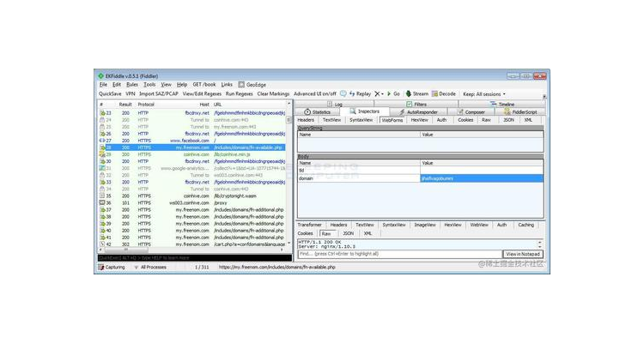Switch to request Headers inspector tab
Image resolution: width=644 pixels, height=343 pixels.
coord(306,120)
